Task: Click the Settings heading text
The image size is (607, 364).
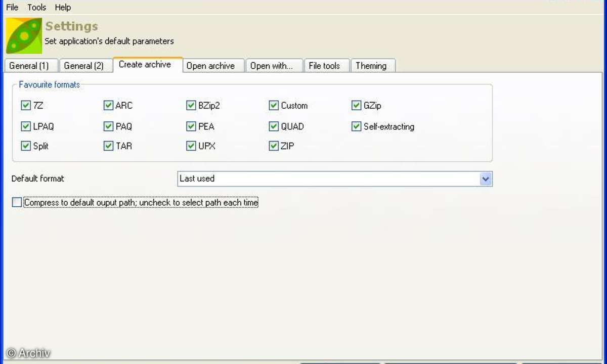Action: pyautogui.click(x=72, y=26)
